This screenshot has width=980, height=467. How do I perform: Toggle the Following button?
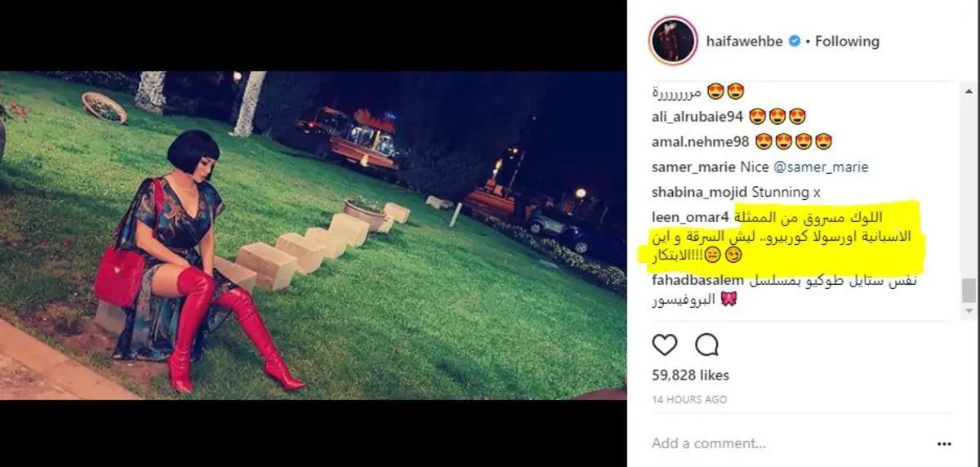tap(848, 41)
